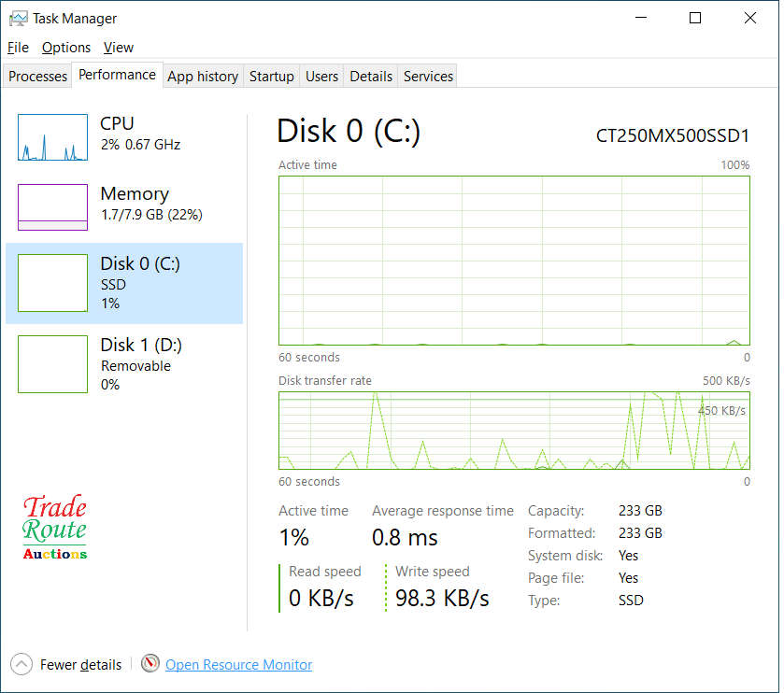Collapse to fewer details view
The height and width of the screenshot is (693, 784).
[x=80, y=664]
